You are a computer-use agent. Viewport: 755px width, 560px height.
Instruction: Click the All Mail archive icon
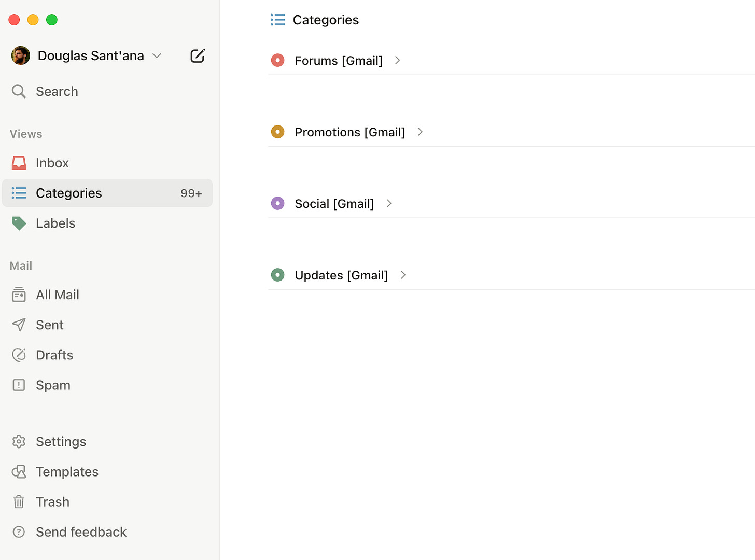coord(19,295)
